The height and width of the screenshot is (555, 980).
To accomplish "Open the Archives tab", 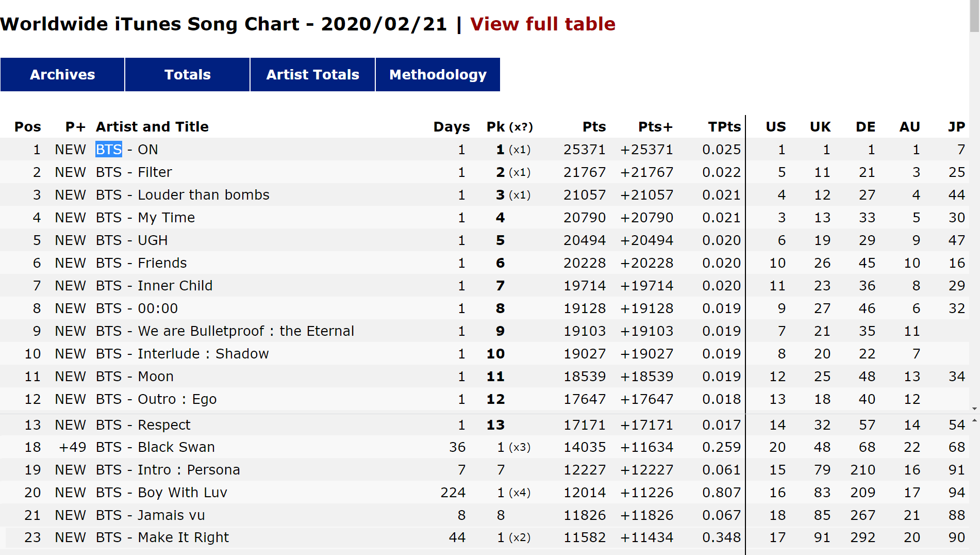I will 62,75.
